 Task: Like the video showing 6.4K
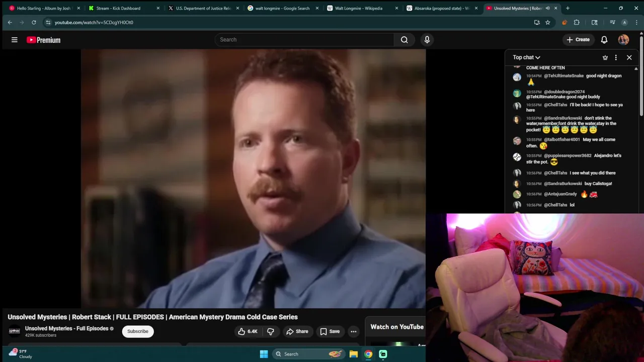(248, 331)
